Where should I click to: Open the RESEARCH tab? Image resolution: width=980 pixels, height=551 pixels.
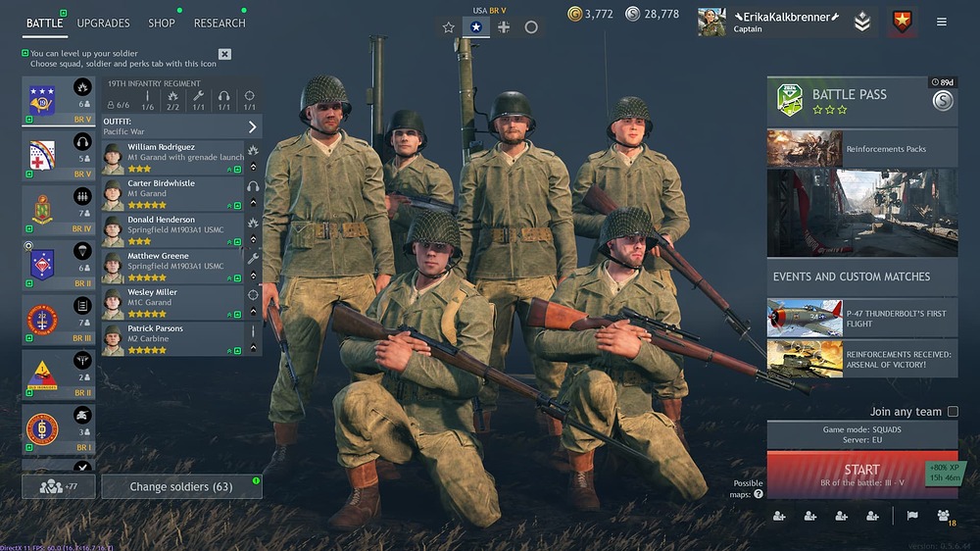tap(220, 24)
